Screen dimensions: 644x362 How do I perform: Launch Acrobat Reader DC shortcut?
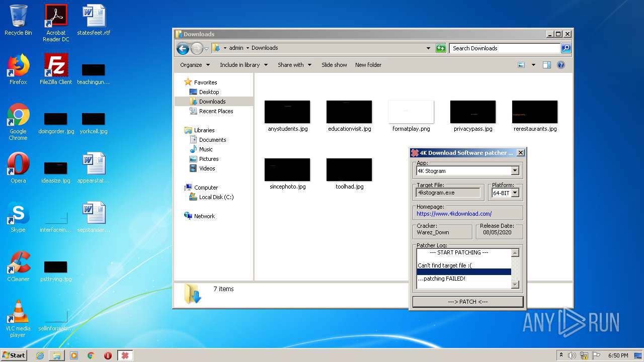tap(56, 23)
